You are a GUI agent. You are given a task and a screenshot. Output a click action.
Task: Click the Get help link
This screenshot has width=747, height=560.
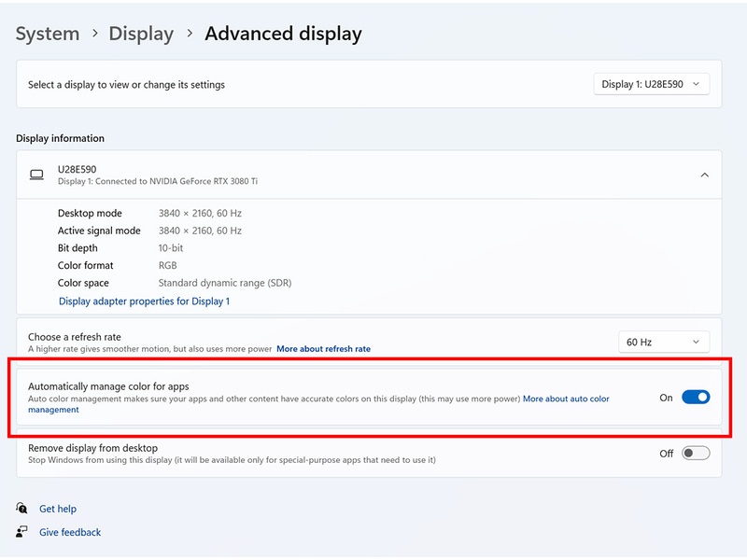pyautogui.click(x=58, y=509)
